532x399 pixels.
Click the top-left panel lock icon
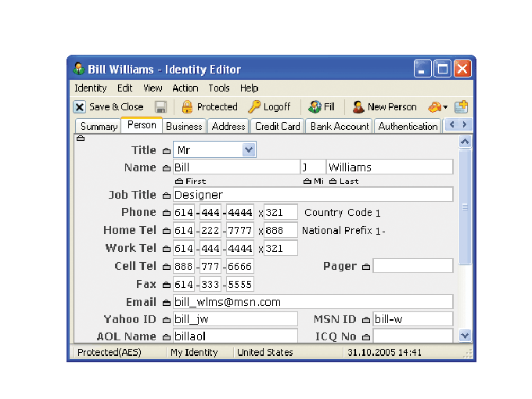(x=81, y=138)
